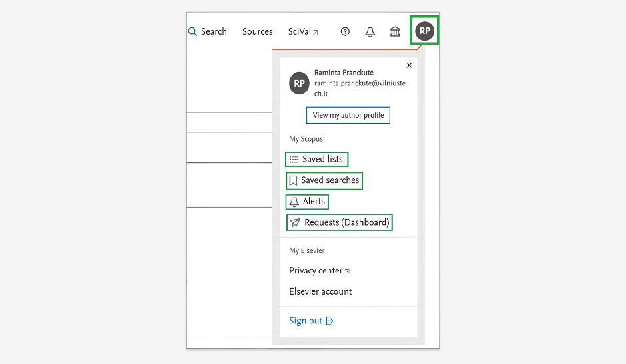Open notifications bell icon in header
626x364 pixels.
[x=370, y=32]
